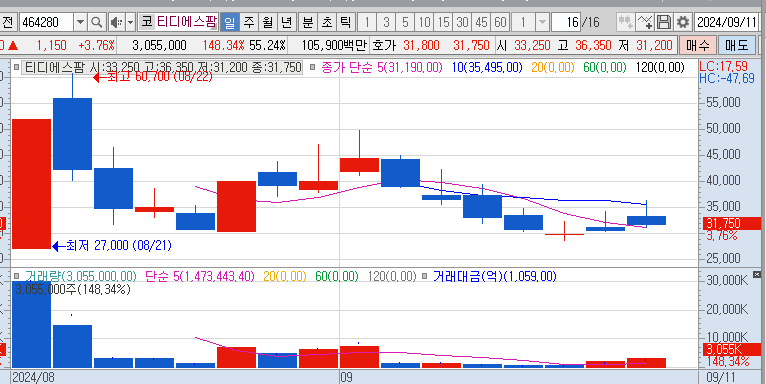The image size is (766, 384).
Task: Open the interval dropdown beside the 1 box
Action: pos(542,22)
